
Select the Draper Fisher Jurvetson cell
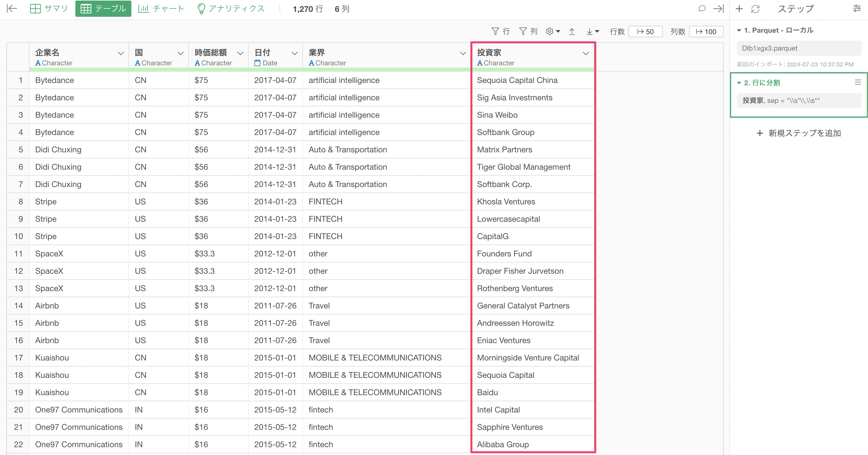click(x=533, y=271)
